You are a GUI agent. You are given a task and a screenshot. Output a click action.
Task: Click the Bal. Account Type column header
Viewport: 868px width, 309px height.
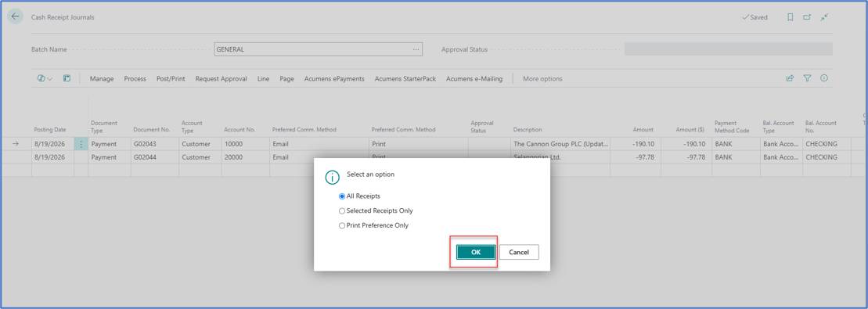[778, 126]
